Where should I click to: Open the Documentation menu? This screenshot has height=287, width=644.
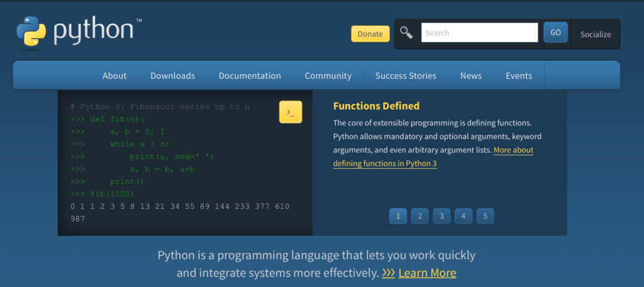tap(250, 76)
